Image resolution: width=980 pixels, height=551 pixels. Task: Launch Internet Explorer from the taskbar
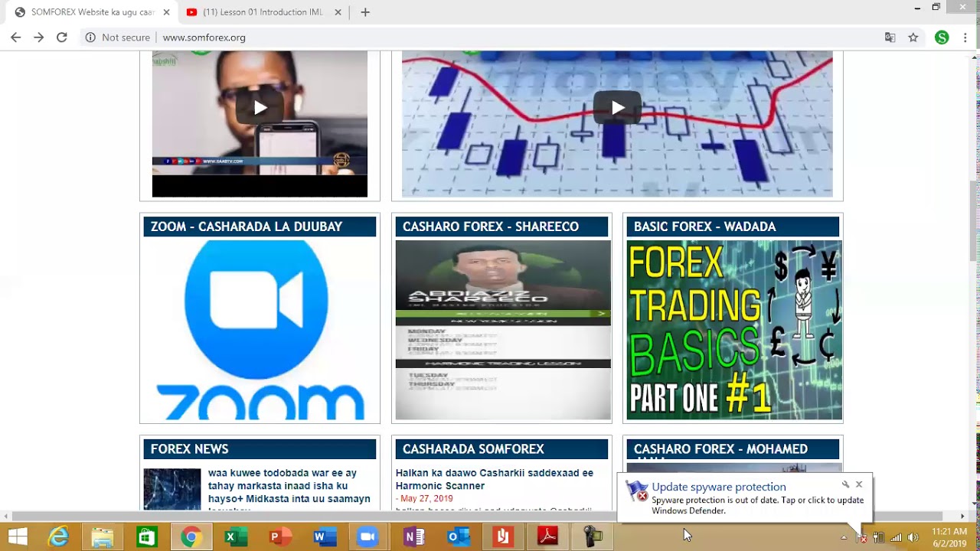pos(58,537)
